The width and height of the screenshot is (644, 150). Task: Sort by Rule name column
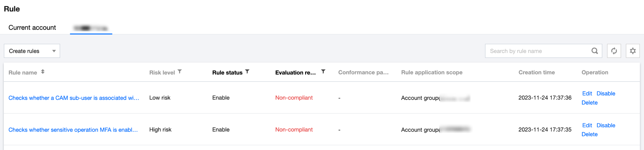[43, 72]
